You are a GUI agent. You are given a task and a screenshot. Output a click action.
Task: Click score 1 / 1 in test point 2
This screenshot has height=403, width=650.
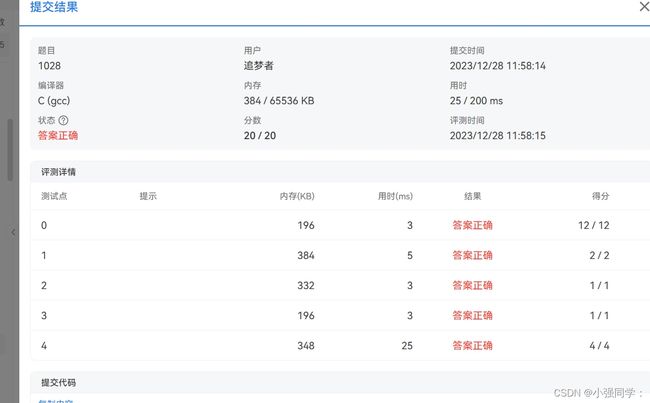[599, 286]
